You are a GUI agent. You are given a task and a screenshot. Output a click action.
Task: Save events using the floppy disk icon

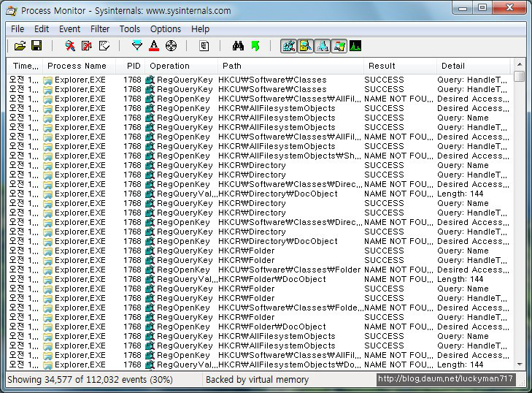coord(36,45)
